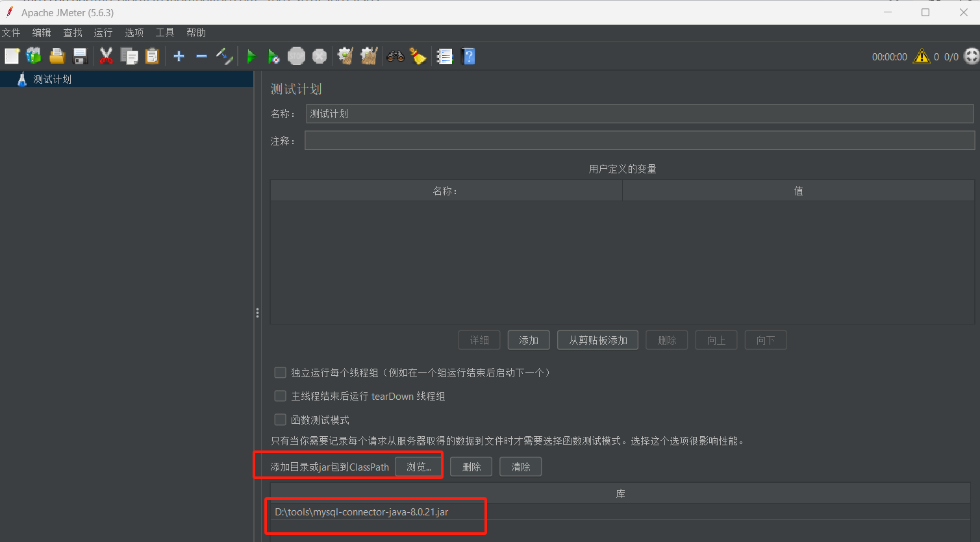Viewport: 980px width, 542px height.
Task: Click the 库 column header
Action: (x=620, y=494)
